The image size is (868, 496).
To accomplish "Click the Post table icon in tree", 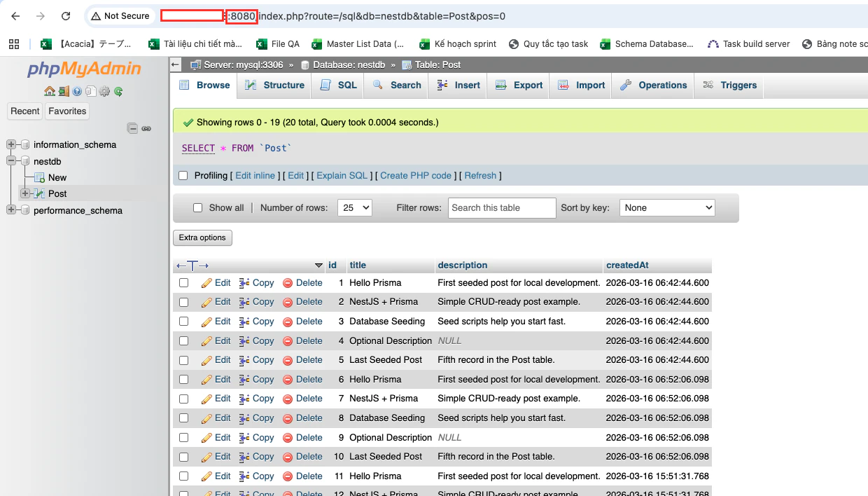I will pos(40,194).
